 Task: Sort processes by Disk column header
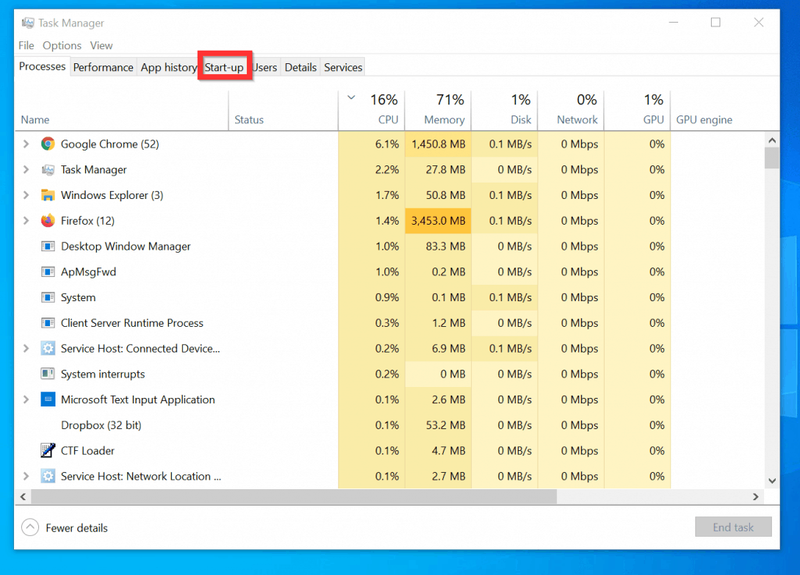pyautogui.click(x=505, y=111)
